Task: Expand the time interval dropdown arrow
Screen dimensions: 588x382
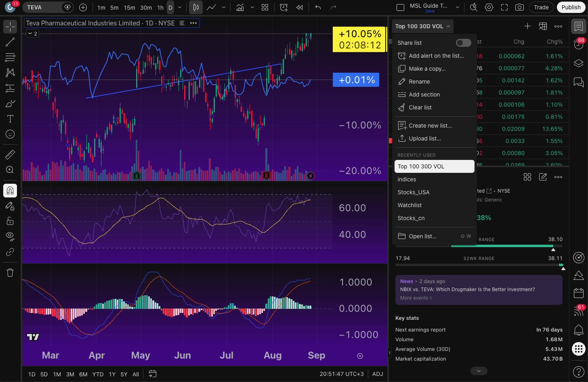Action: pos(180,7)
